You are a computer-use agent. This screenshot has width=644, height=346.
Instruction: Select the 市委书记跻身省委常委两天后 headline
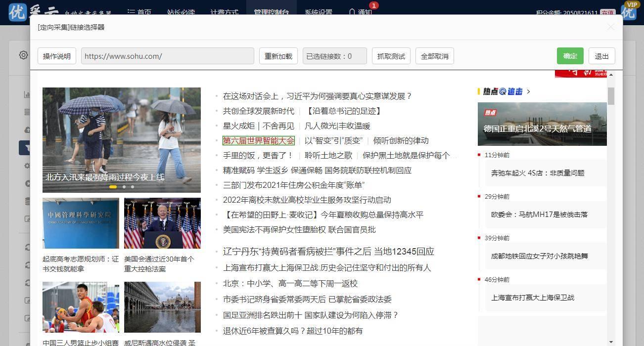coord(307,299)
